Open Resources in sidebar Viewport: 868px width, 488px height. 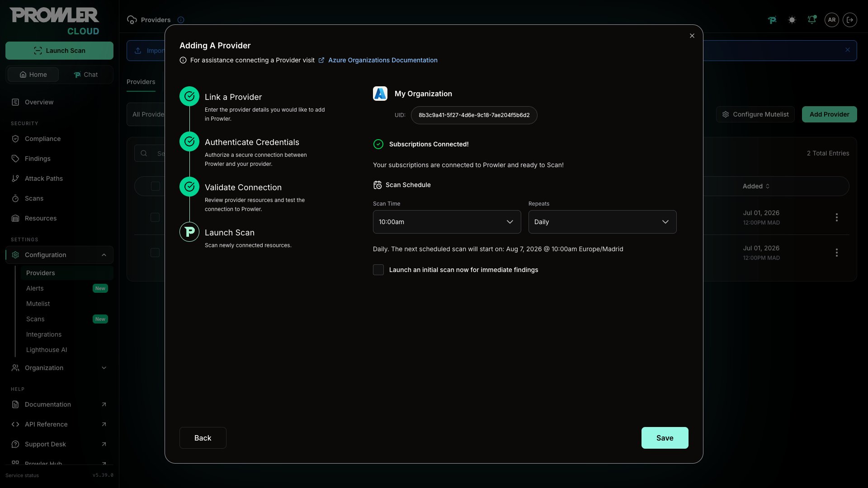pyautogui.click(x=59, y=218)
